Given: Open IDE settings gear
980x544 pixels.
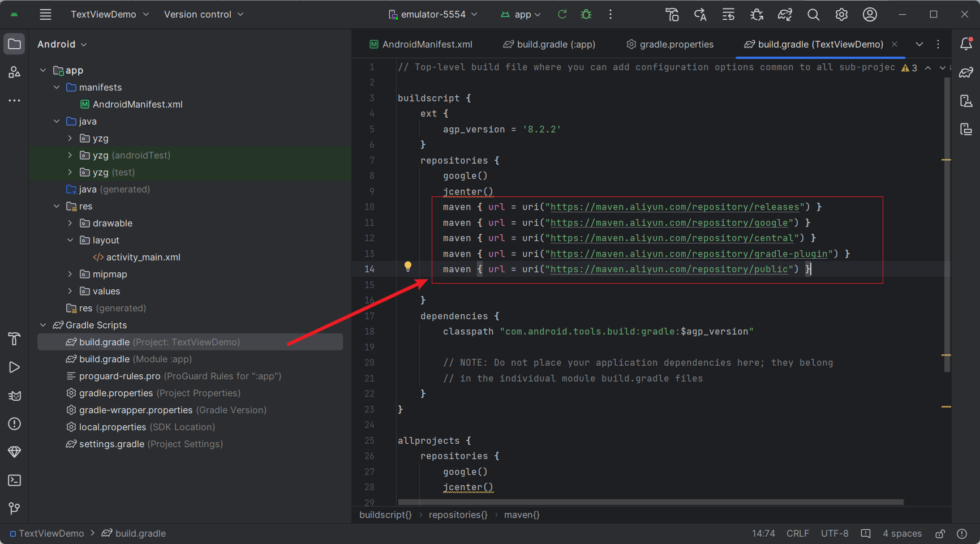Looking at the screenshot, I should (841, 15).
